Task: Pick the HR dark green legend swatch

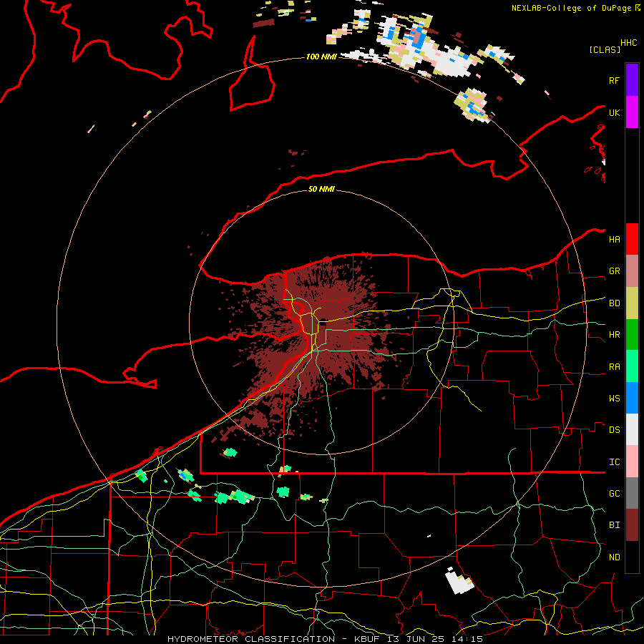Action: (632, 335)
